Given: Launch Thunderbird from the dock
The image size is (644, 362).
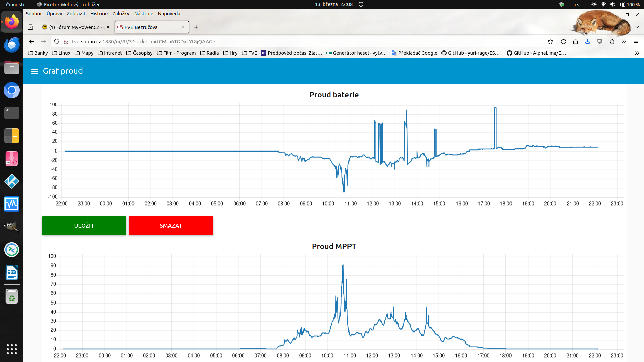Looking at the screenshot, I should (12, 45).
